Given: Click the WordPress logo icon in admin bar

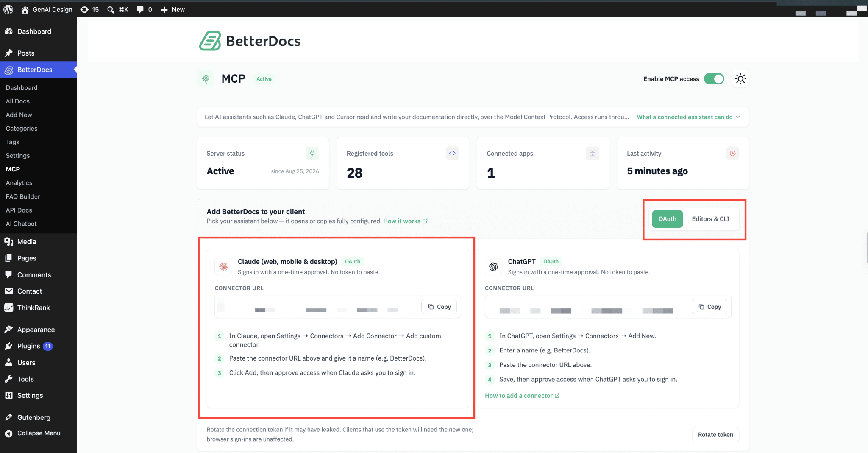Looking at the screenshot, I should [x=8, y=9].
